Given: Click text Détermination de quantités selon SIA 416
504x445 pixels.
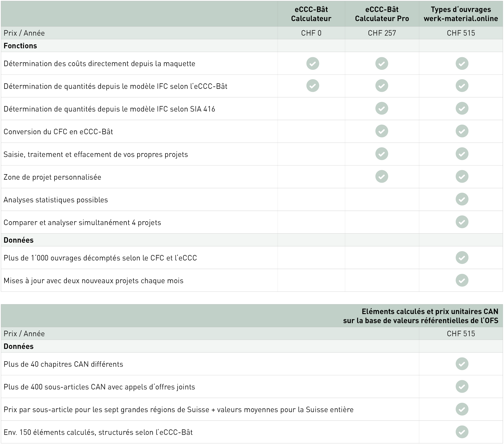Looking at the screenshot, I should pyautogui.click(x=109, y=109).
